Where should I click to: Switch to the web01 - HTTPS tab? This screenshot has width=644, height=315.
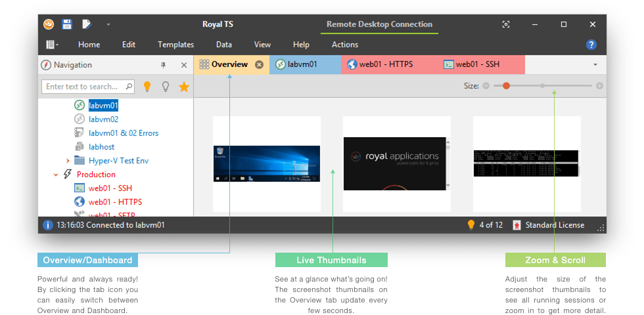click(x=386, y=64)
